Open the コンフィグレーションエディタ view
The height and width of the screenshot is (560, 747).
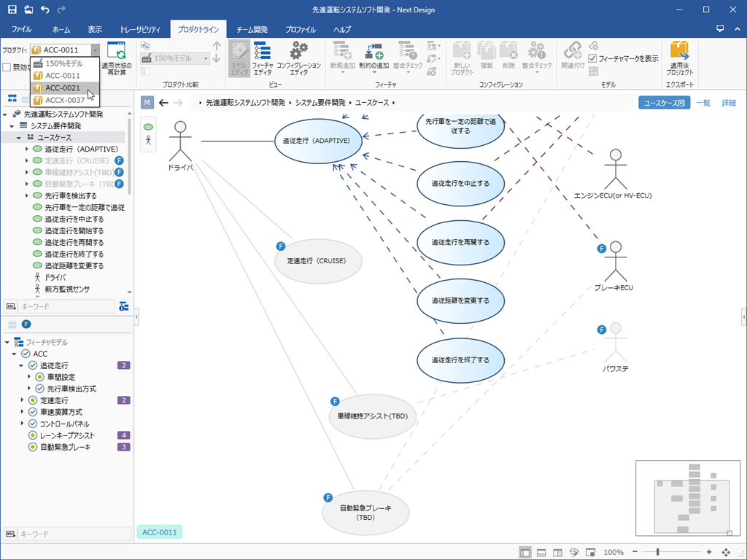(298, 59)
